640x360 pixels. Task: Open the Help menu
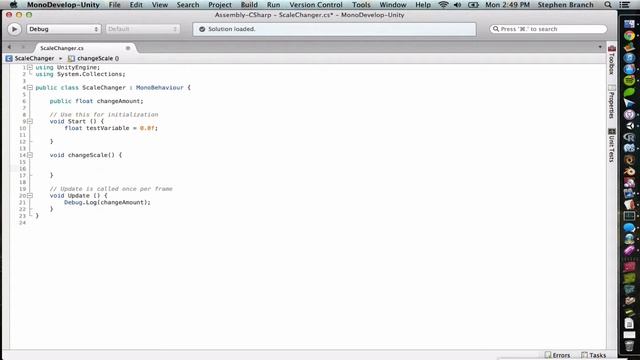423,5
